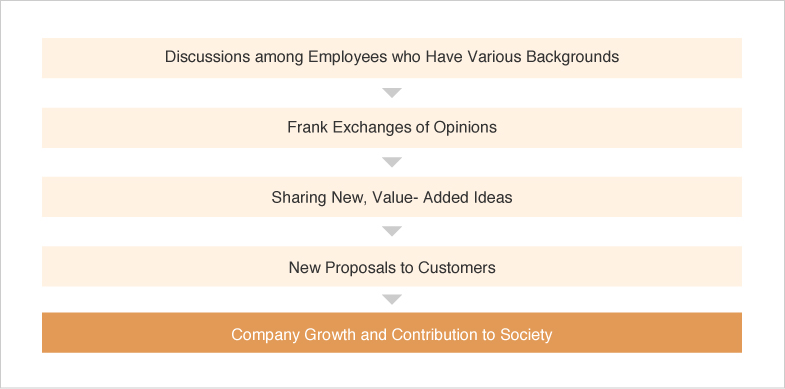Click the arrow below the Discussions box

pyautogui.click(x=392, y=93)
